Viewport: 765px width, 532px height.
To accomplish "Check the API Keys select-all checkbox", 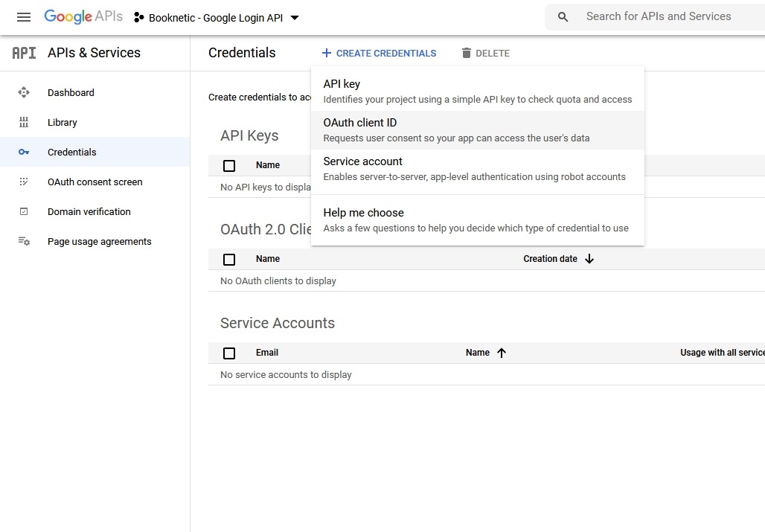I will tap(229, 165).
